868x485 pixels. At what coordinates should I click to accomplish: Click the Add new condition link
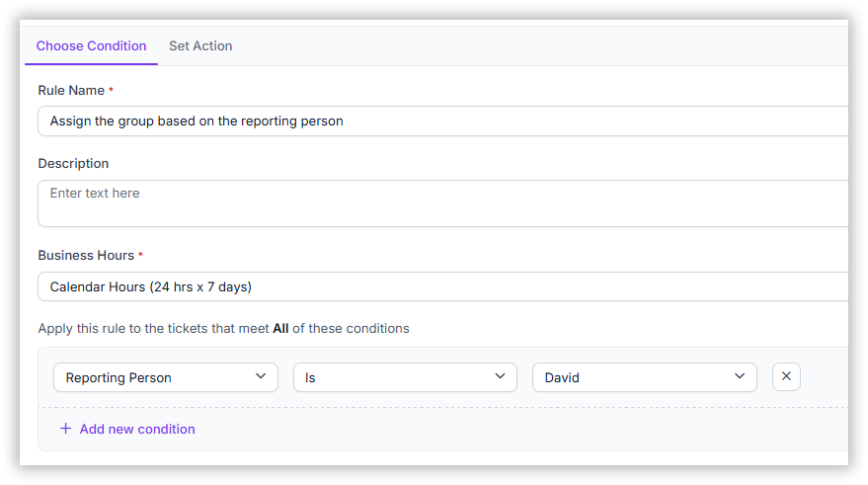(137, 429)
